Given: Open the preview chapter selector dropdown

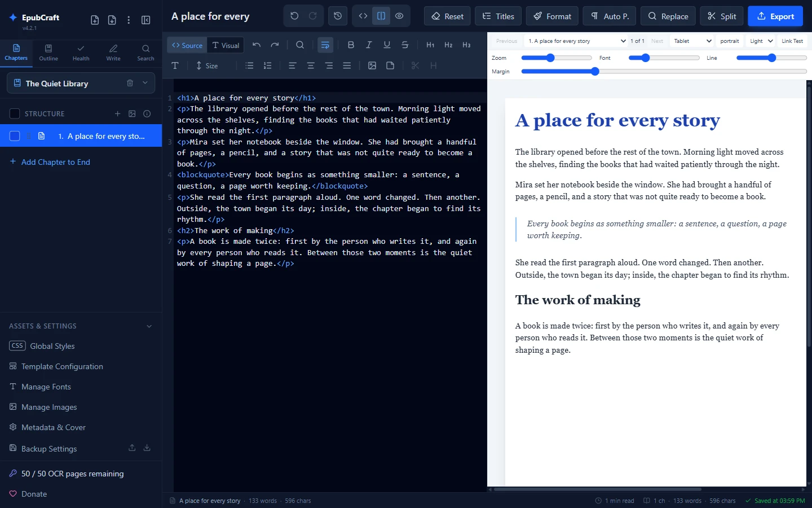Looking at the screenshot, I should [576, 41].
